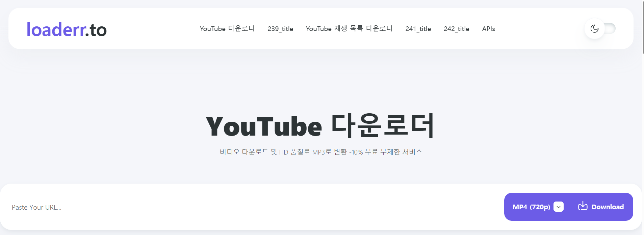Open the 242_title nav link
This screenshot has width=644, height=235.
pyautogui.click(x=456, y=29)
